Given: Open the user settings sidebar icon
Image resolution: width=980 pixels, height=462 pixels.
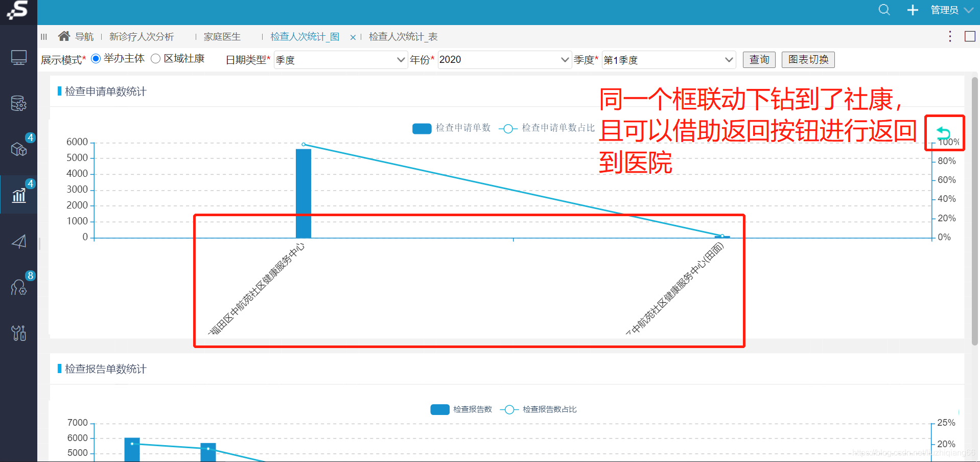Looking at the screenshot, I should click(19, 287).
